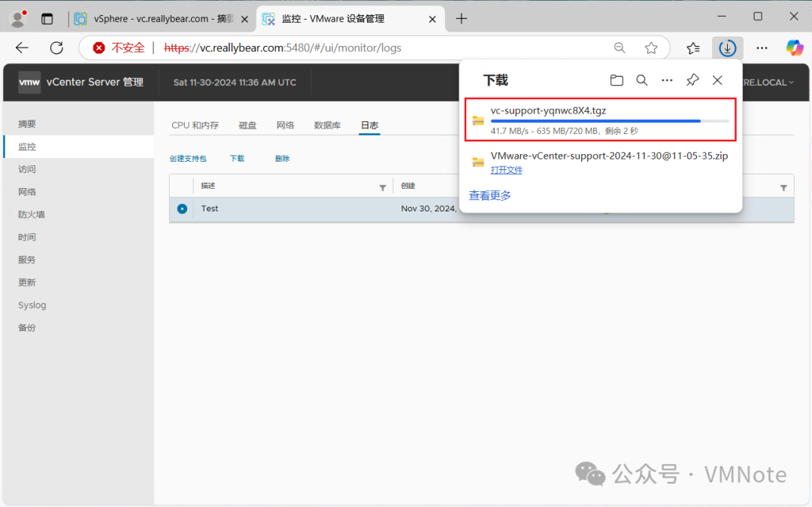
Task: Open 防火墙 in the sidebar
Action: pos(31,215)
